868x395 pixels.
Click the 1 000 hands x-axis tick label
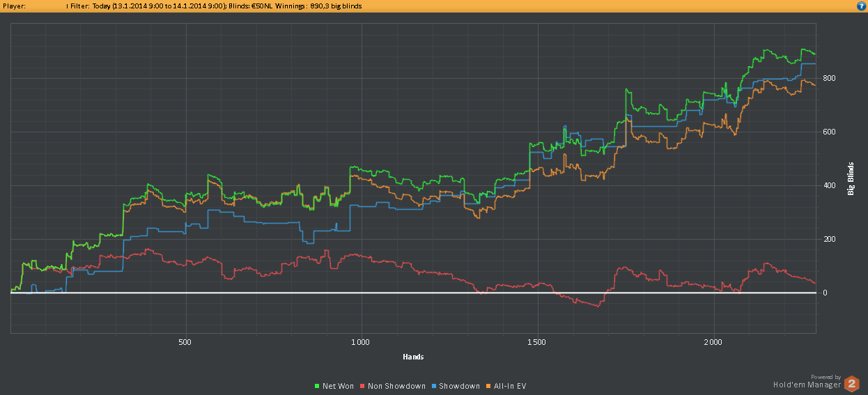(x=360, y=342)
